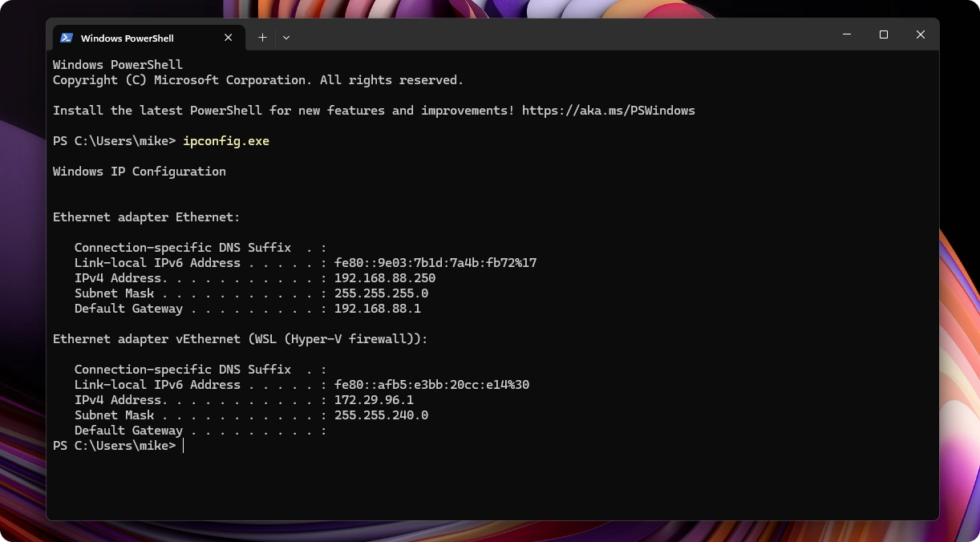Minimize the terminal window
The image size is (980, 542).
coord(847,34)
